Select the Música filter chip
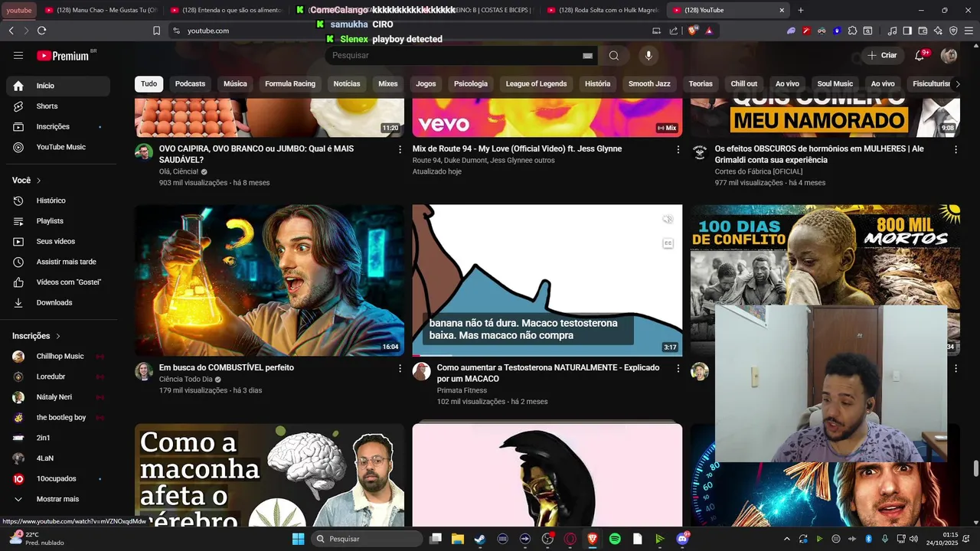Viewport: 980px width, 551px height. pyautogui.click(x=235, y=84)
